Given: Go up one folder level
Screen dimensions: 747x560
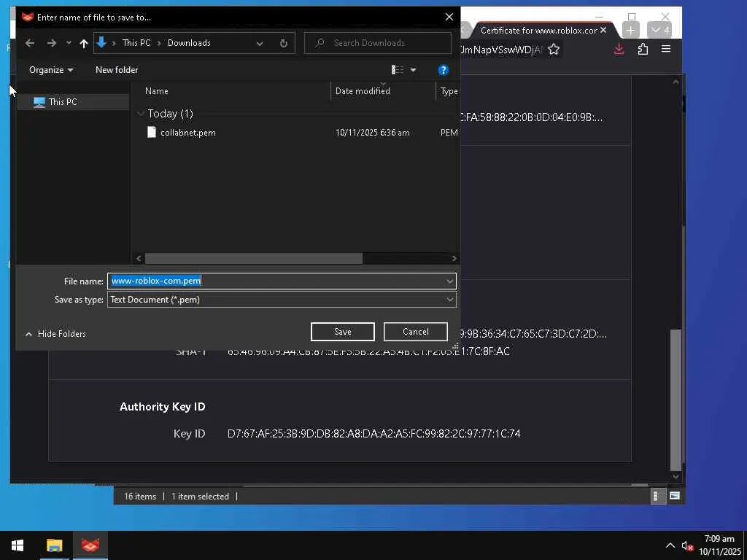Looking at the screenshot, I should (84, 43).
